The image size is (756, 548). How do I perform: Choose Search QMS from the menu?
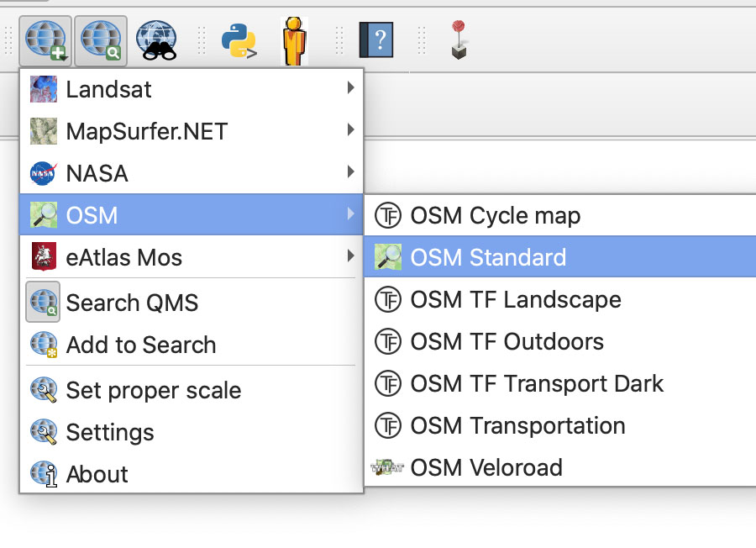(x=192, y=303)
